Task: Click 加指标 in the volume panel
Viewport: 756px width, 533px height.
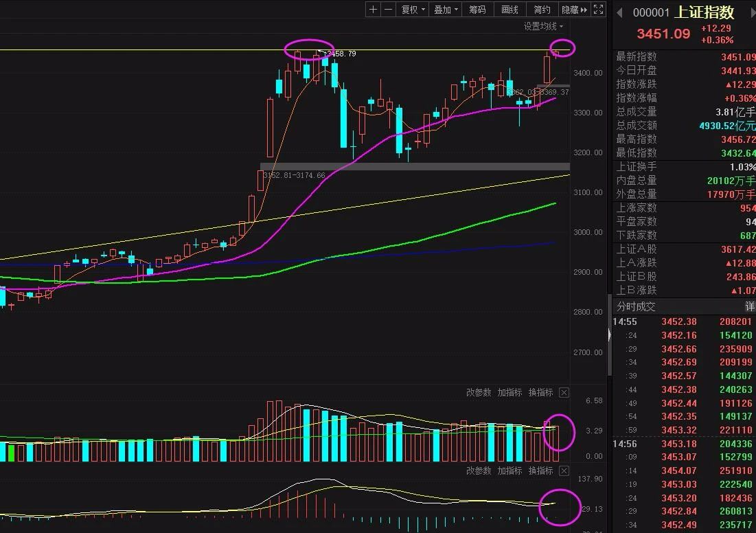Action: coord(509,393)
